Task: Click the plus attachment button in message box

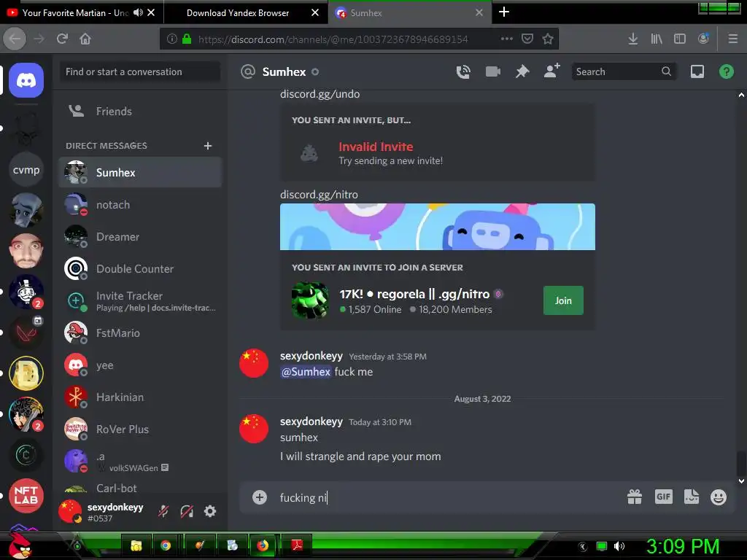Action: click(260, 497)
